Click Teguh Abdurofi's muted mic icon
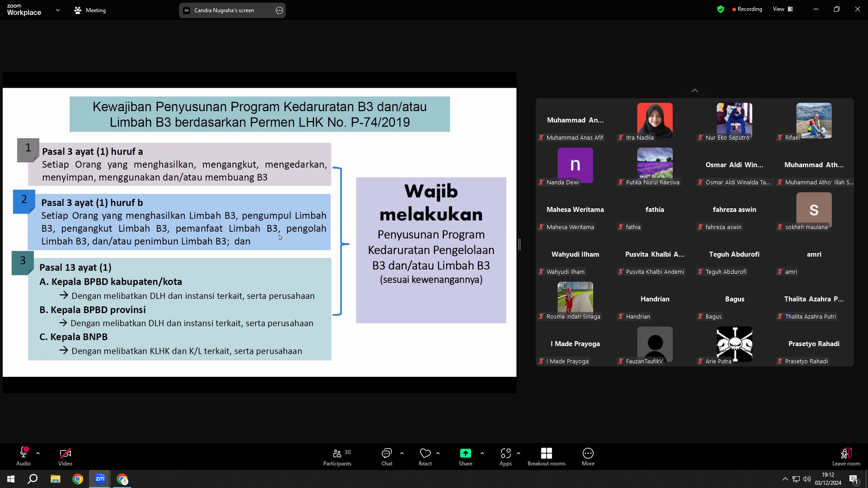 pyautogui.click(x=700, y=272)
